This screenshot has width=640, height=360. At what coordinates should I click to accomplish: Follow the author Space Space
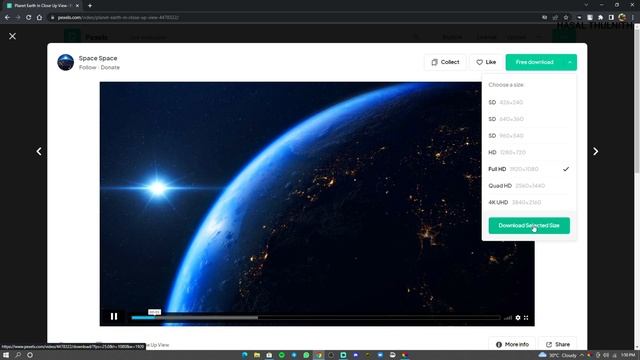[x=87, y=67]
